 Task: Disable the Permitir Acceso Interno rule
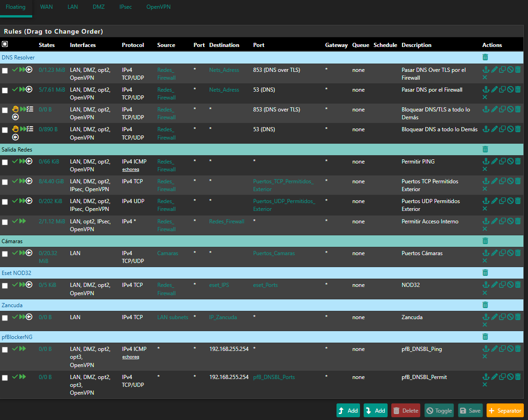pyautogui.click(x=510, y=222)
